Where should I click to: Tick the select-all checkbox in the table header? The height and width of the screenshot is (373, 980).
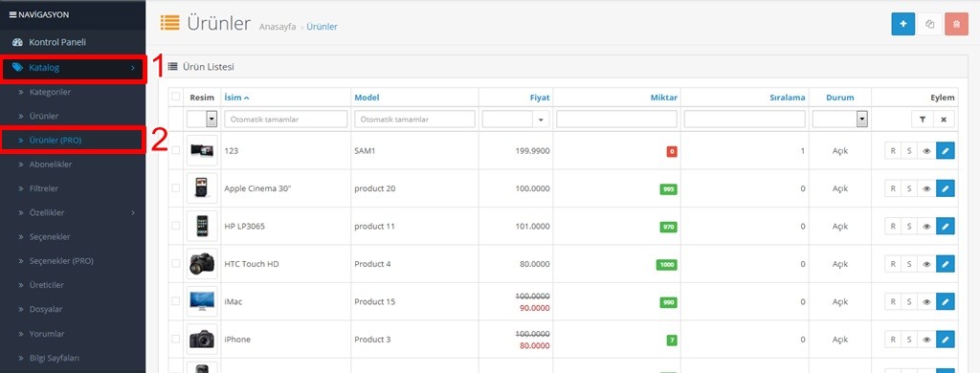176,97
